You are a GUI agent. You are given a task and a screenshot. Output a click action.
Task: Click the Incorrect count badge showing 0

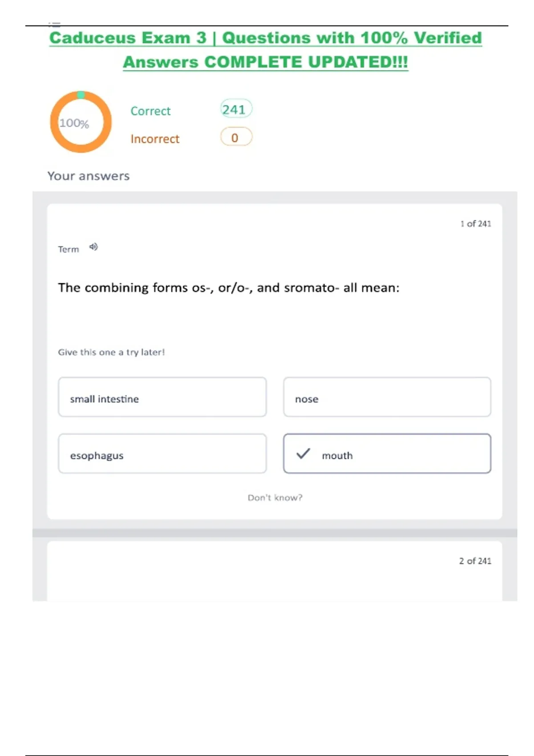point(236,137)
